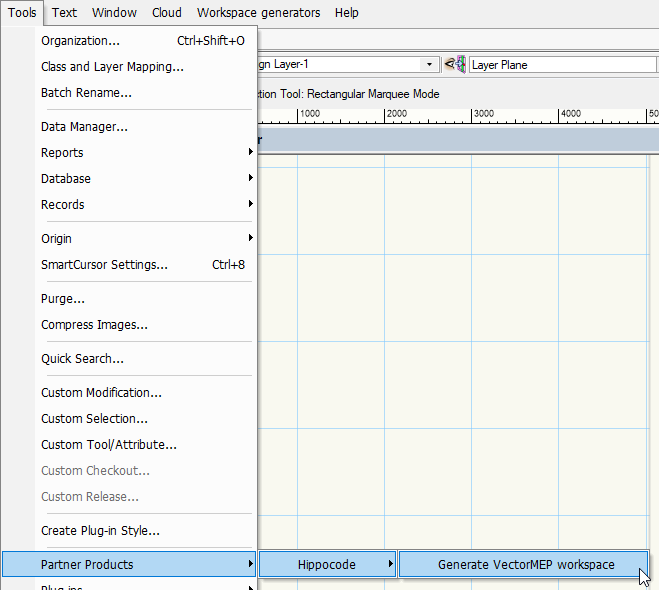Click the 1000 mark on the ruler

(x=310, y=113)
